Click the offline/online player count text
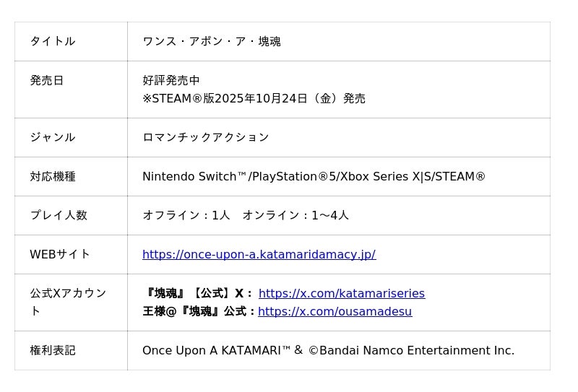This screenshot has height=392, width=578. (x=245, y=215)
